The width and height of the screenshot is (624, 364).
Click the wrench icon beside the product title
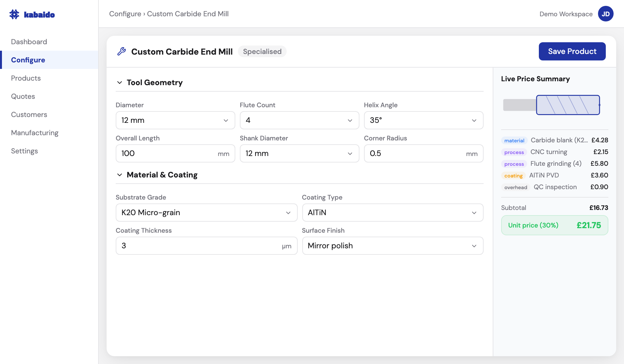pyautogui.click(x=121, y=51)
